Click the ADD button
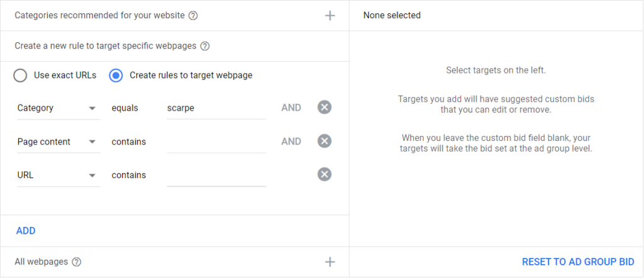The width and height of the screenshot is (644, 278). tap(26, 231)
